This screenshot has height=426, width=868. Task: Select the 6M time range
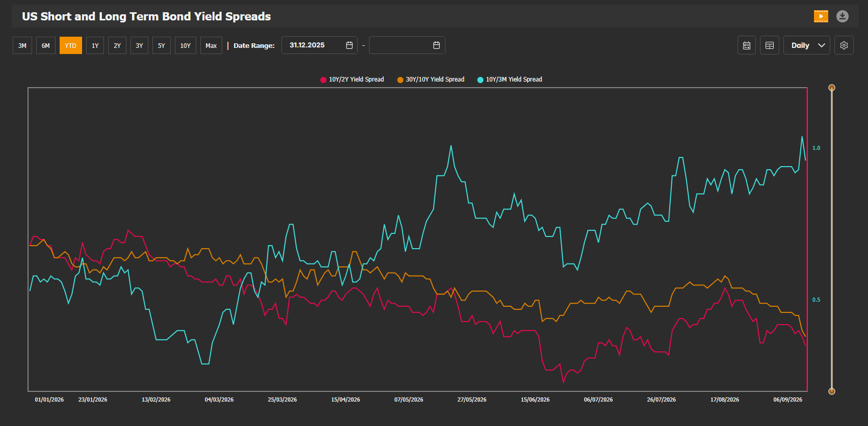[x=46, y=45]
